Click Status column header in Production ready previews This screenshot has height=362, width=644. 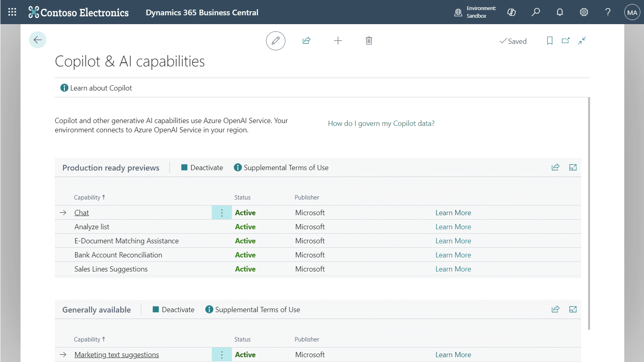(x=242, y=197)
